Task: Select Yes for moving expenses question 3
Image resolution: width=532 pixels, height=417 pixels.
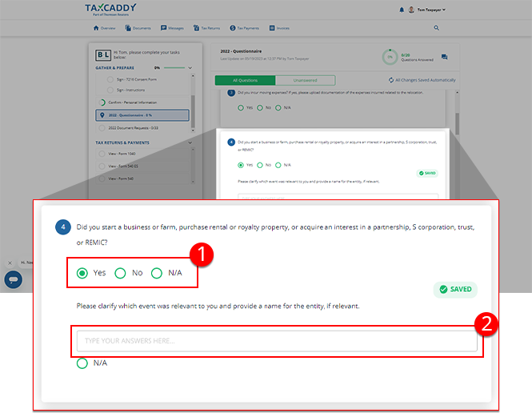Action: [x=241, y=108]
